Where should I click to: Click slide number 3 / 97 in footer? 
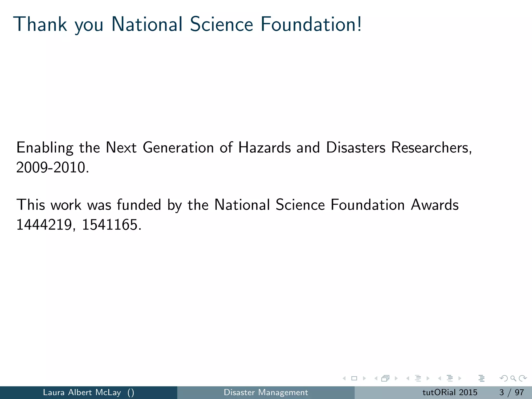511,393
